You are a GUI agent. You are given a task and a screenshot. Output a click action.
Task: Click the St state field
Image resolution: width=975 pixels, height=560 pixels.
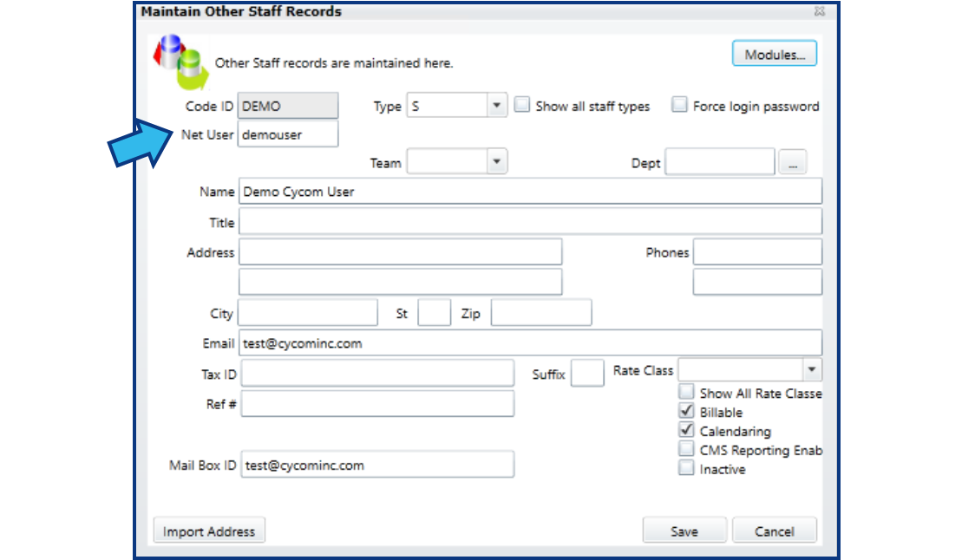(x=434, y=313)
